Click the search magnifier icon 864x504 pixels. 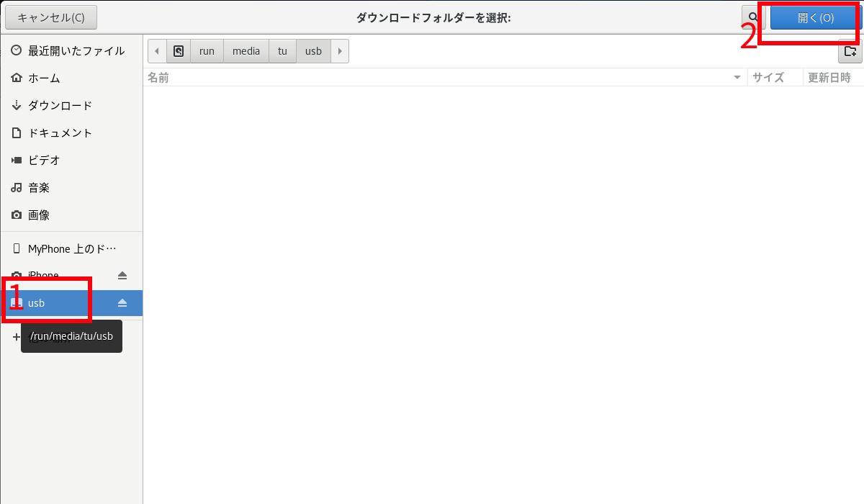coord(752,17)
